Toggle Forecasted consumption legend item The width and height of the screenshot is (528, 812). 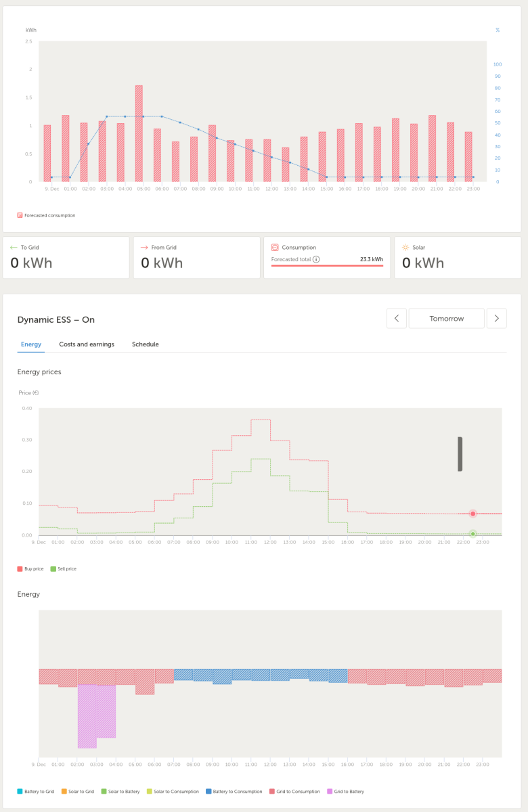46,215
